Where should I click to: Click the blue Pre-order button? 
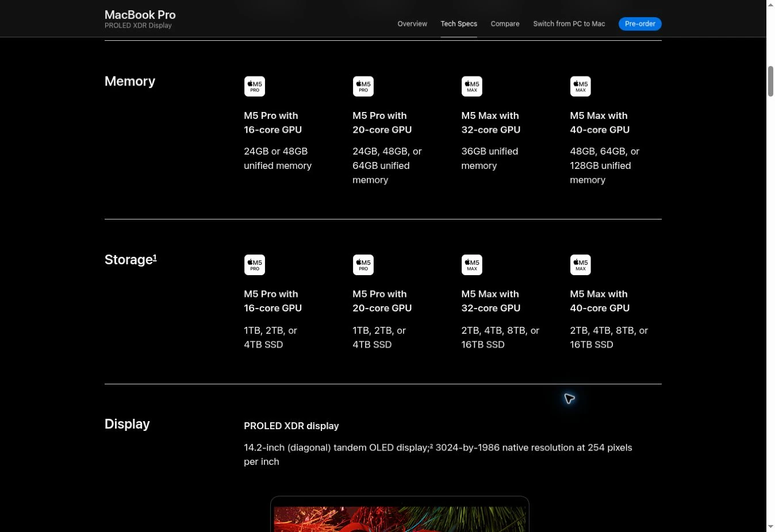point(640,24)
